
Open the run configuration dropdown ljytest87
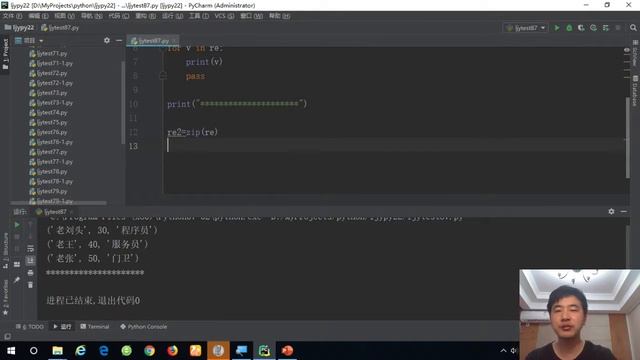click(525, 28)
